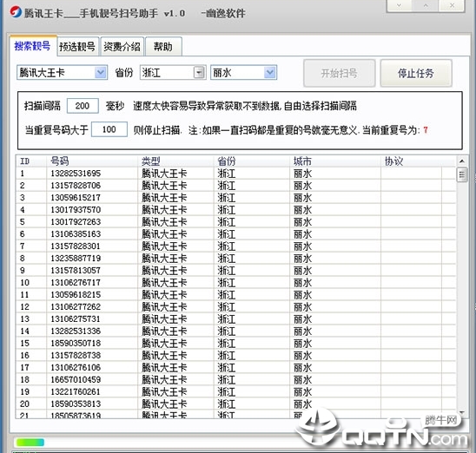Select number 13017927263 in row 5

point(76,222)
